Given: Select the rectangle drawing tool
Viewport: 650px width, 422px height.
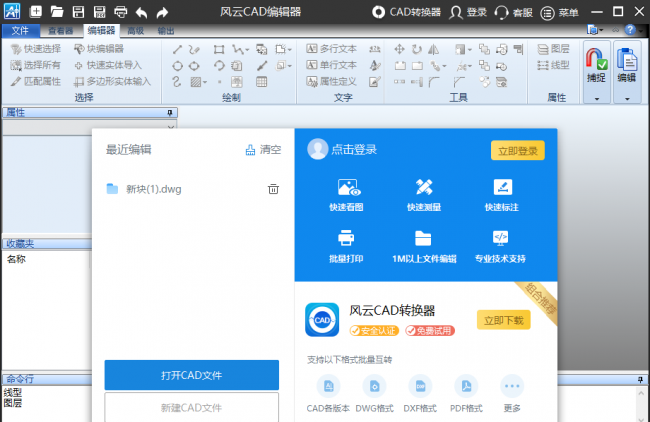Looking at the screenshot, I should coord(219,50).
